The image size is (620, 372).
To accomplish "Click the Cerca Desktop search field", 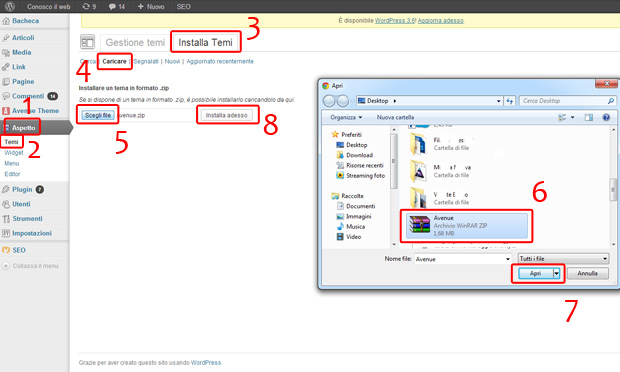I will pyautogui.click(x=567, y=101).
